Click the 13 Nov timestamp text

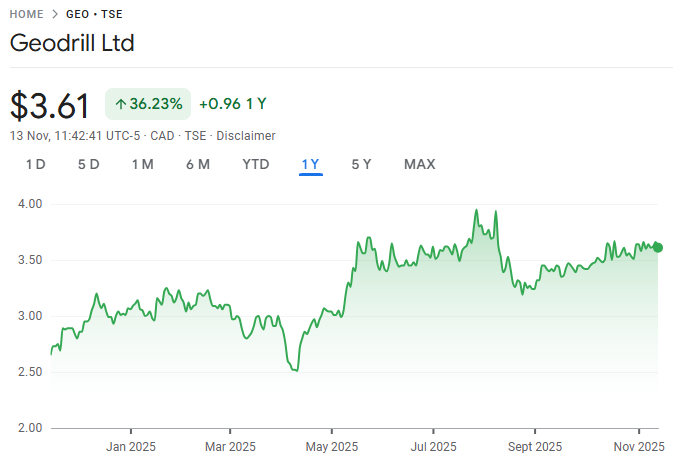coord(75,136)
